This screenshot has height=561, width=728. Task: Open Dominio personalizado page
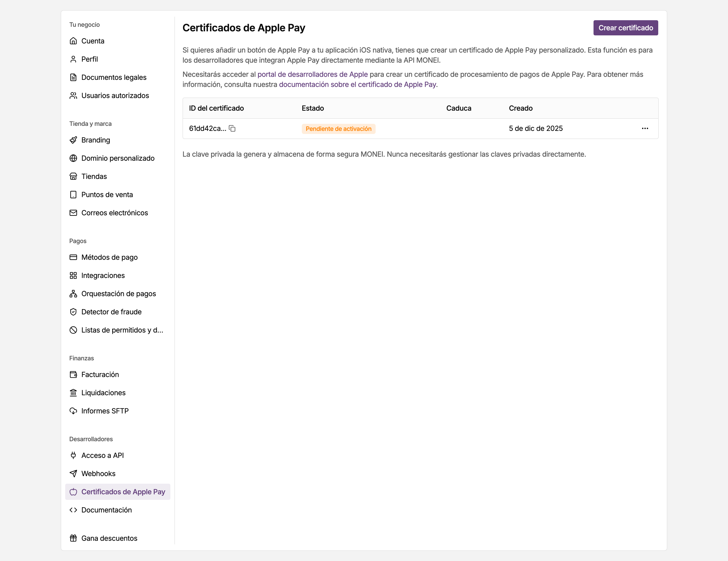click(118, 158)
